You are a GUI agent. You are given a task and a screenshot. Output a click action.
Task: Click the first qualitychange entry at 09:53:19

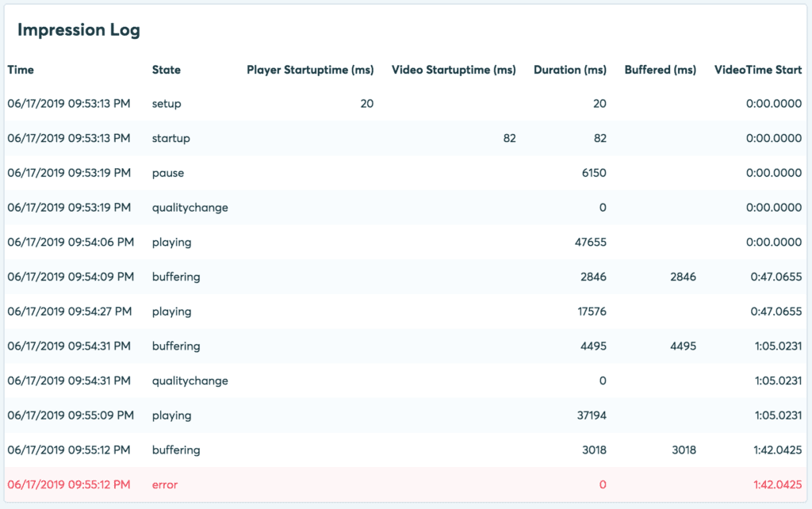(190, 208)
